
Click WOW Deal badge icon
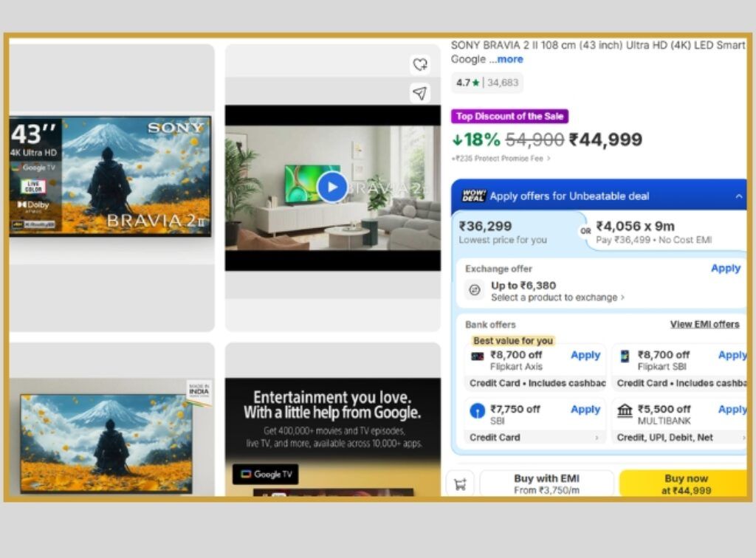[x=474, y=196]
